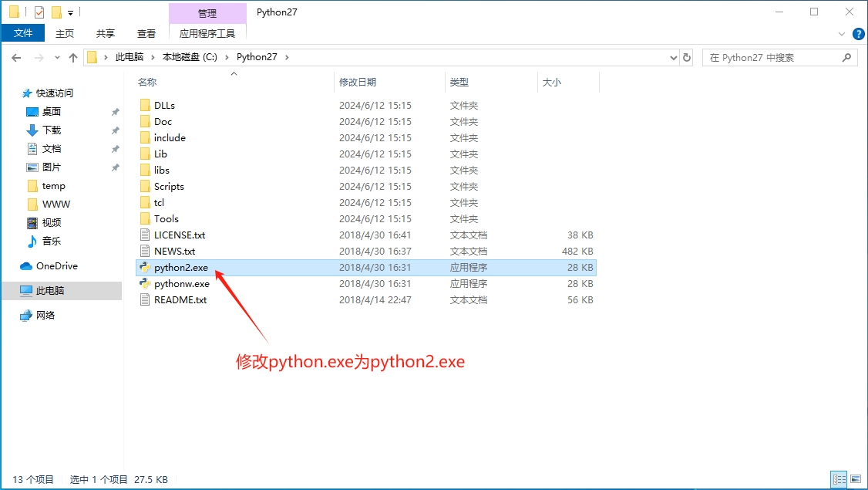This screenshot has width=868, height=490.
Task: Unpin 桌面 using its pin icon
Action: (115, 112)
